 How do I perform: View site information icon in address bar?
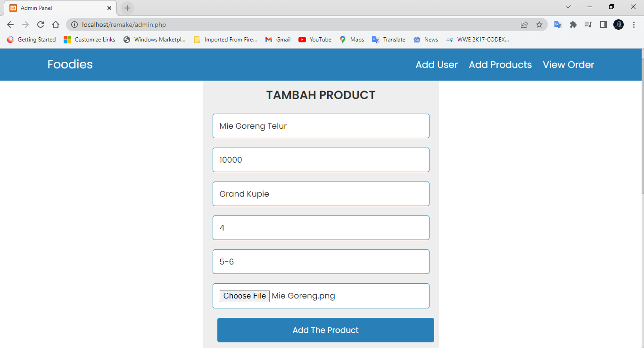coord(74,25)
